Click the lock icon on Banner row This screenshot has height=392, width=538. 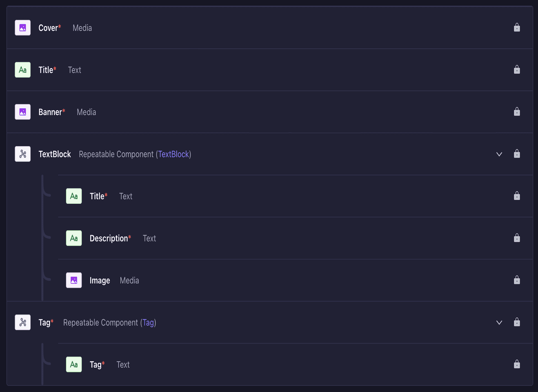pyautogui.click(x=517, y=112)
